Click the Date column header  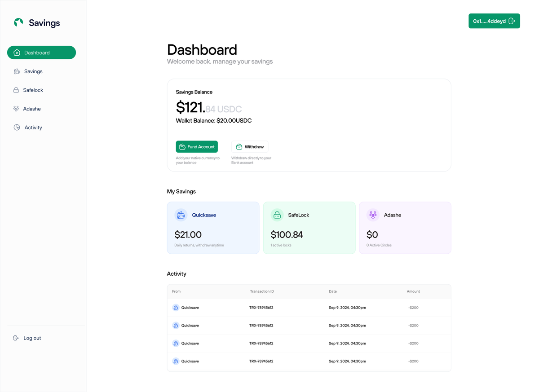click(333, 291)
